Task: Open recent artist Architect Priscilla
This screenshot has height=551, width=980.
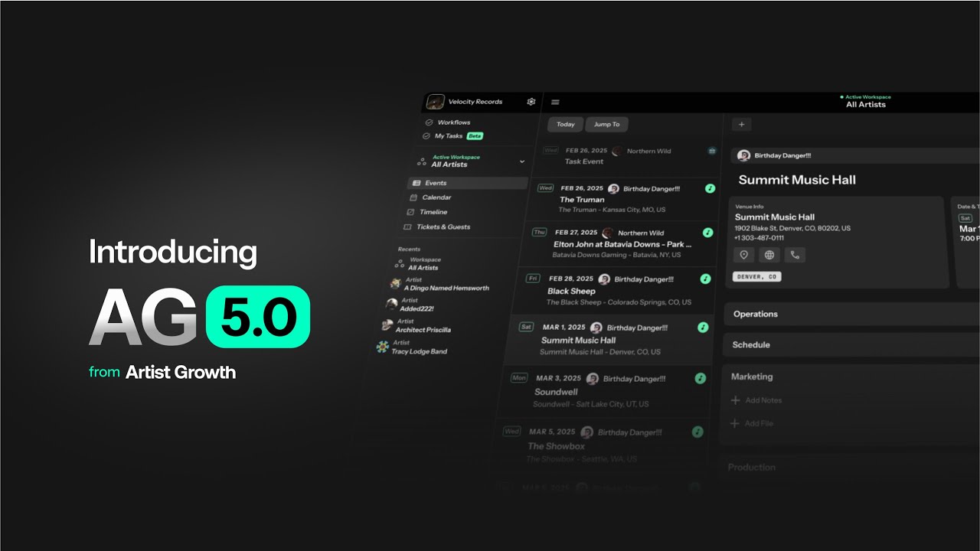Action: (x=416, y=326)
